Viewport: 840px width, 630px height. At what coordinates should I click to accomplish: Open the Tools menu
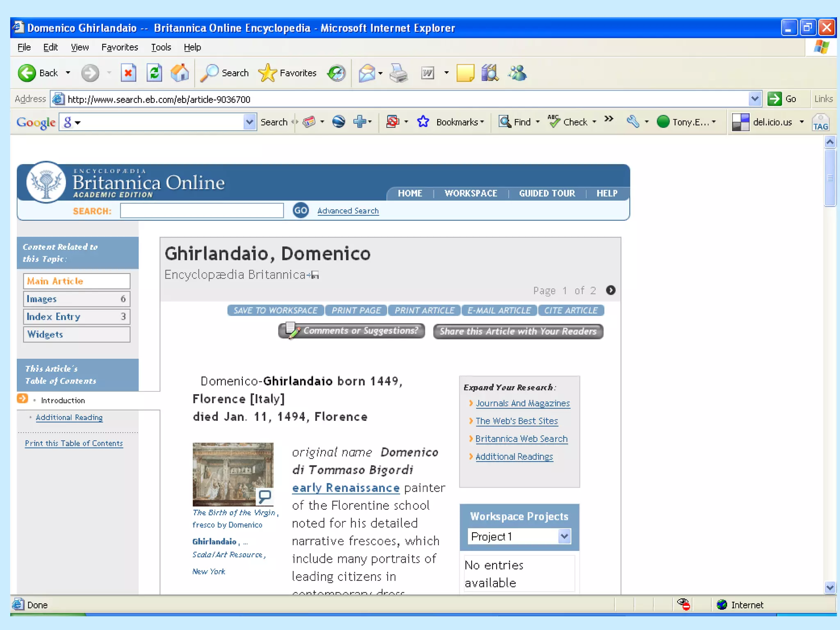tap(161, 47)
